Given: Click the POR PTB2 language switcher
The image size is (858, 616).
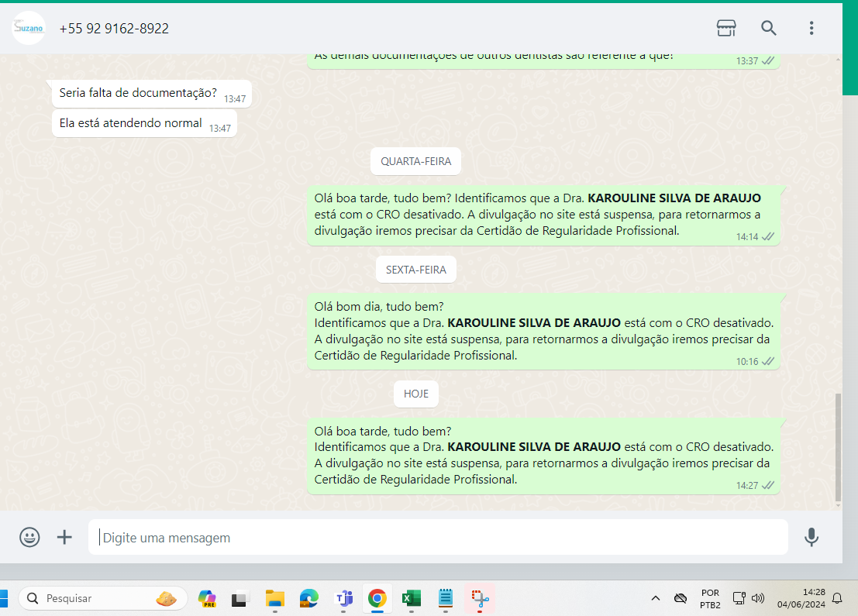Looking at the screenshot, I should pyautogui.click(x=709, y=598).
